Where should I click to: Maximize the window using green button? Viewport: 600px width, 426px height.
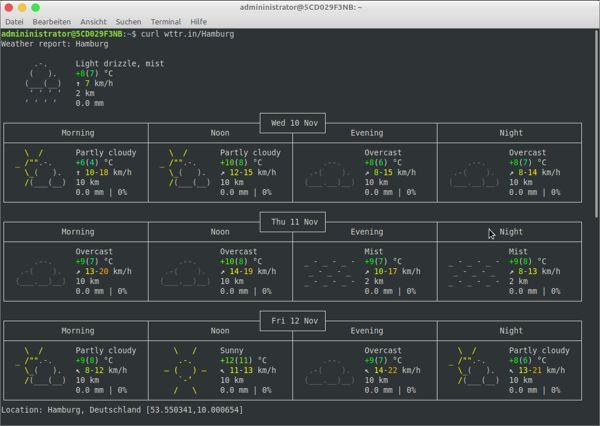[x=35, y=7]
